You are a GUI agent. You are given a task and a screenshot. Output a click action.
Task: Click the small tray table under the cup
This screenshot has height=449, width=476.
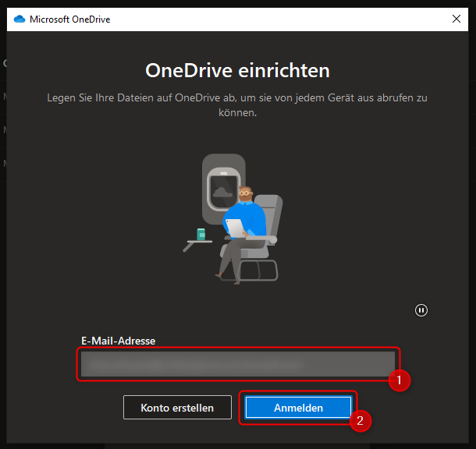[197, 243]
